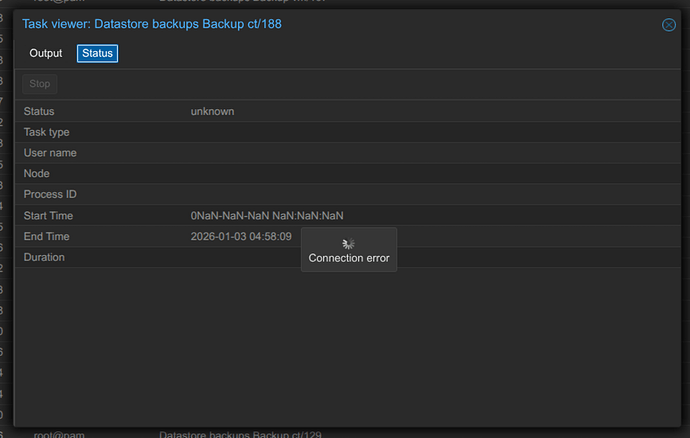Click root@pam in bottom background row
This screenshot has height=438, width=690.
(x=63, y=434)
